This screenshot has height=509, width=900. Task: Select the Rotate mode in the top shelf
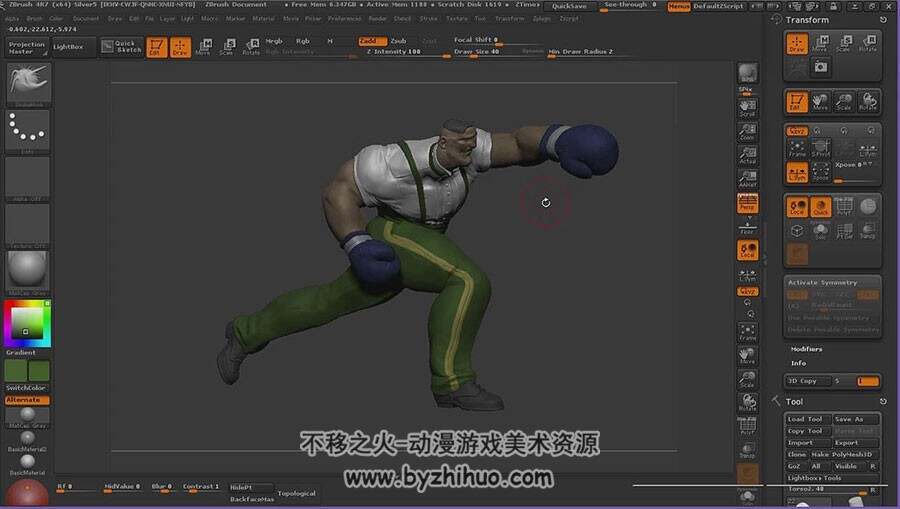click(x=251, y=47)
